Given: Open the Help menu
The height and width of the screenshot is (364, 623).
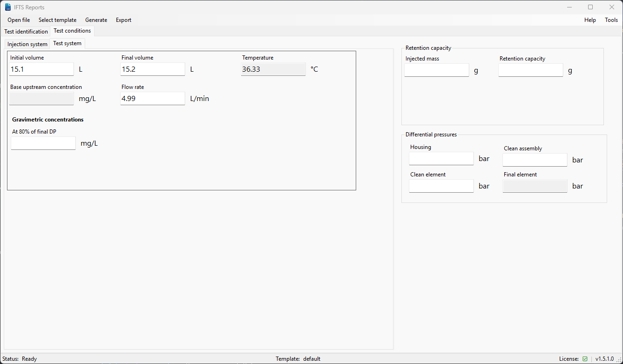Looking at the screenshot, I should [x=590, y=20].
